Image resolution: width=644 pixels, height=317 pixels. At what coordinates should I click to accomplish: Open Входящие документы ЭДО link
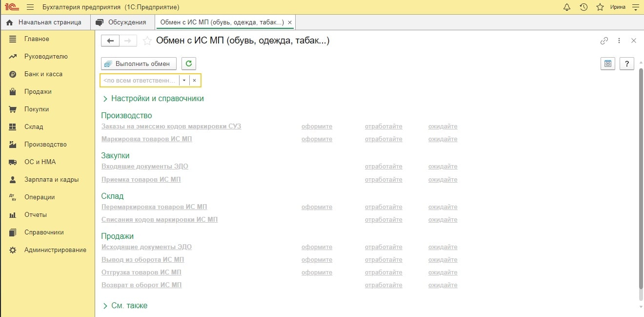(145, 167)
